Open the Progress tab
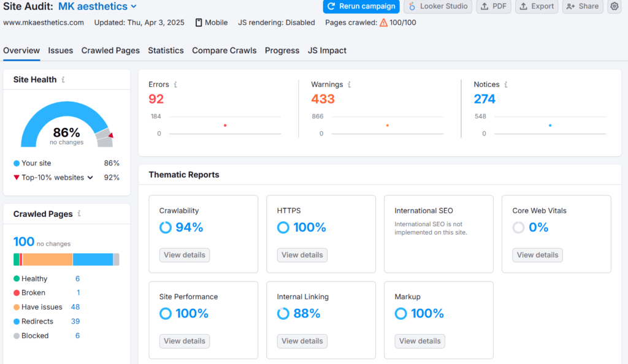Image resolution: width=628 pixels, height=364 pixels. pos(282,50)
